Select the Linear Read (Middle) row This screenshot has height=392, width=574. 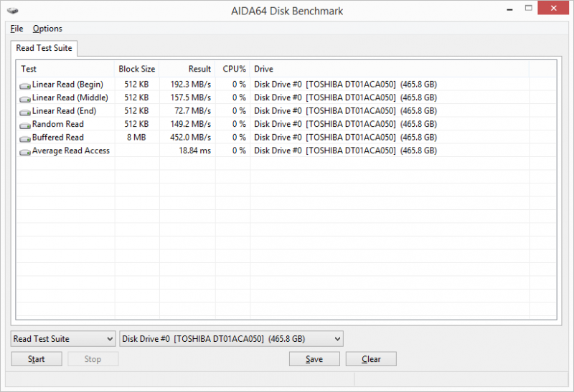pyautogui.click(x=286, y=97)
